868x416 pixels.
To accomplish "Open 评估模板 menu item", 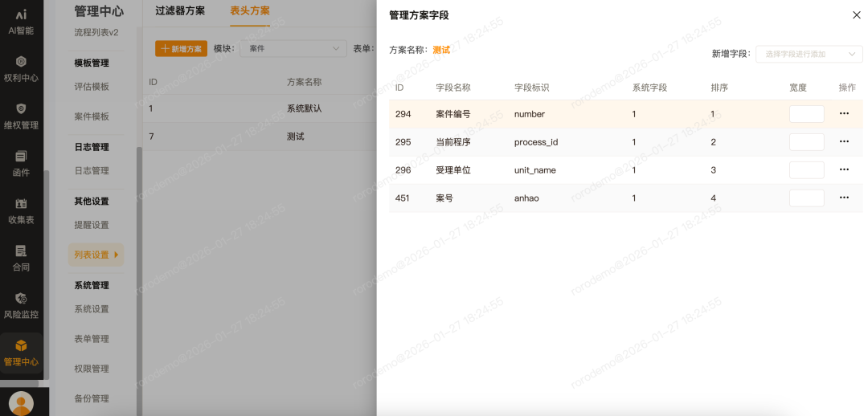I will [x=92, y=87].
